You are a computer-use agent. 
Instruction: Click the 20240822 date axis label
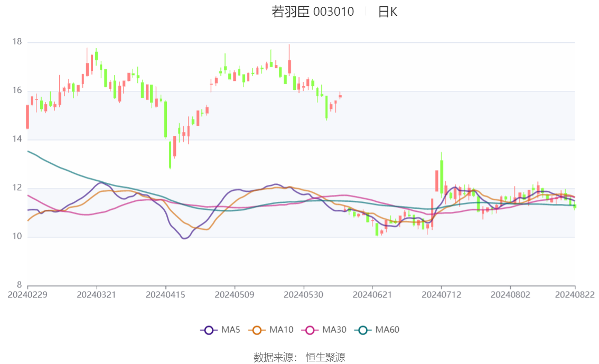coord(575,295)
